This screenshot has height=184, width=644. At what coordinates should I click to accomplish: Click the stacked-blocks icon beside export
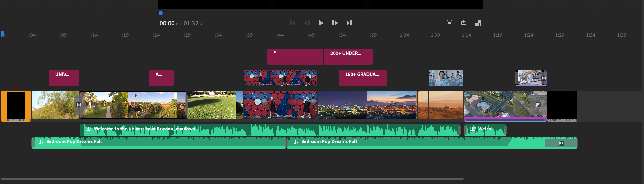pos(478,23)
